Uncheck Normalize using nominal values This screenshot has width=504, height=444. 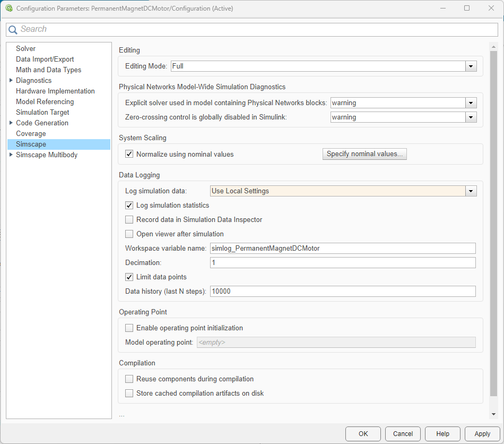pyautogui.click(x=129, y=154)
